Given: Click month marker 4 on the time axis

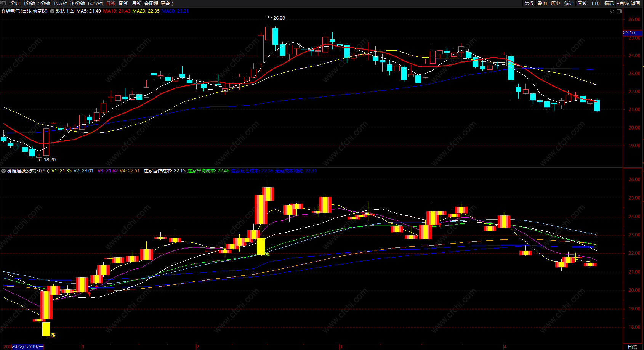Looking at the screenshot, I should (x=505, y=347).
